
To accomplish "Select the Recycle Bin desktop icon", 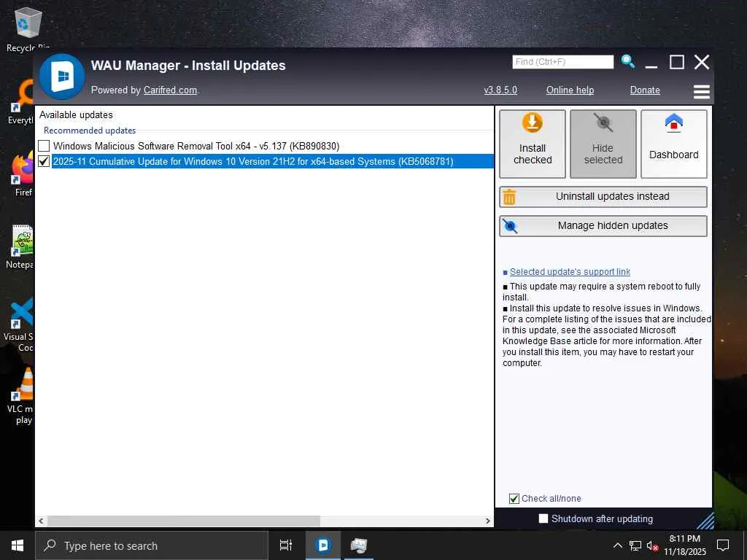I will [28, 29].
